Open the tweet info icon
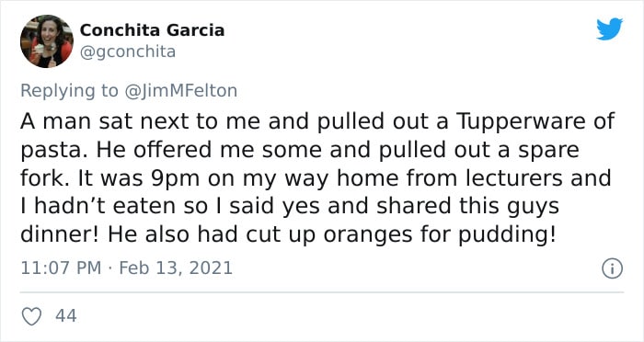The height and width of the screenshot is (342, 644). (613, 269)
